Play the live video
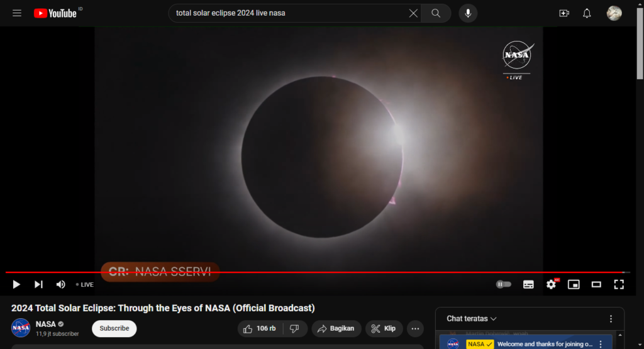 (x=16, y=284)
